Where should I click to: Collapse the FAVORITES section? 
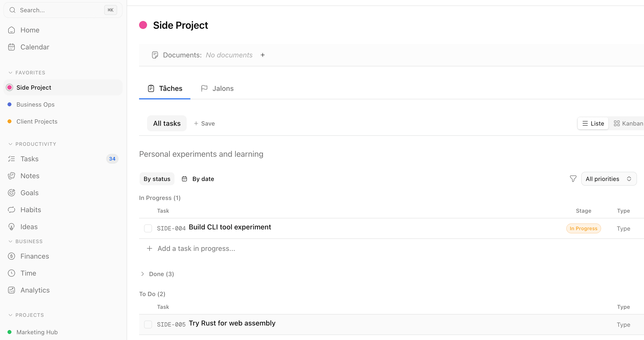10,72
